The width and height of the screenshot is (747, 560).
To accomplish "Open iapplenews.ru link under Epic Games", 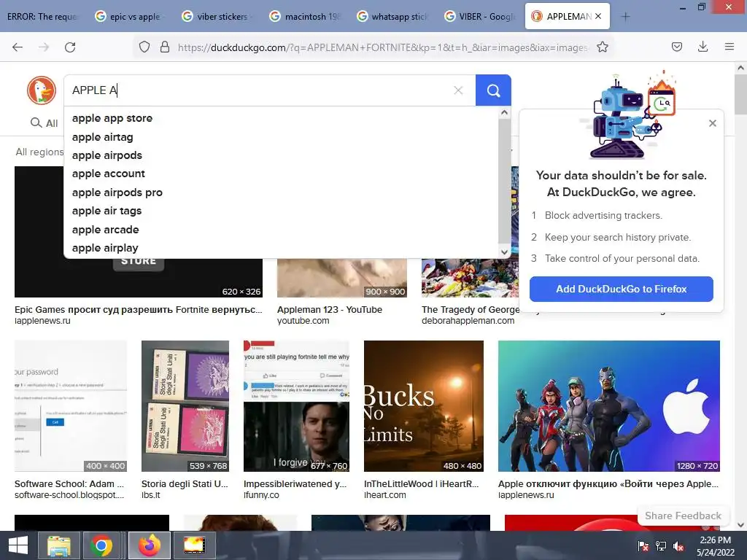I will (42, 321).
